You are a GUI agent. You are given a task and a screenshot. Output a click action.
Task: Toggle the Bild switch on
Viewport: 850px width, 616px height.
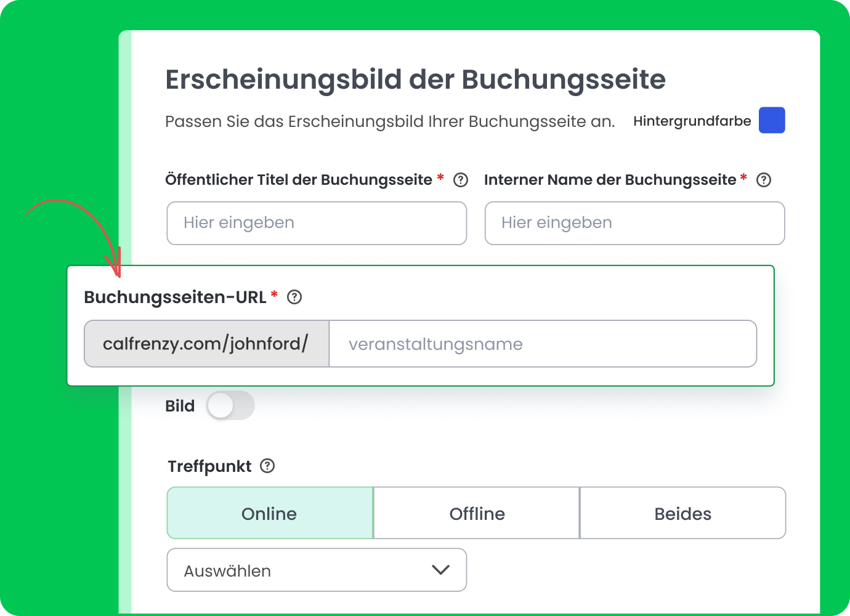pos(230,406)
